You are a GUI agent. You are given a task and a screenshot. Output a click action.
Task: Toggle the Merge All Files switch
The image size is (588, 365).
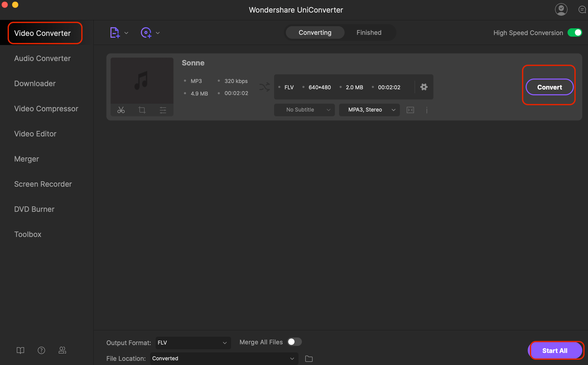point(295,342)
